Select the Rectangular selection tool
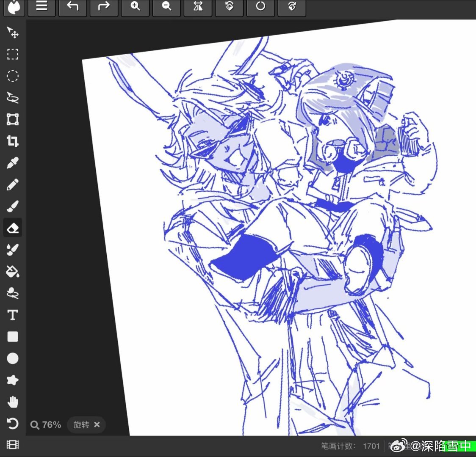Screen dimensions: 476x457 point(12,54)
